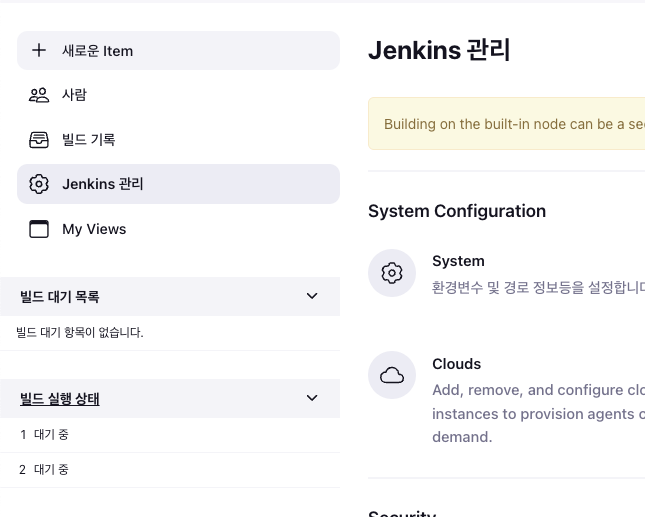This screenshot has width=645, height=517.
Task: Click the built-in node security warning banner
Action: pyautogui.click(x=506, y=124)
